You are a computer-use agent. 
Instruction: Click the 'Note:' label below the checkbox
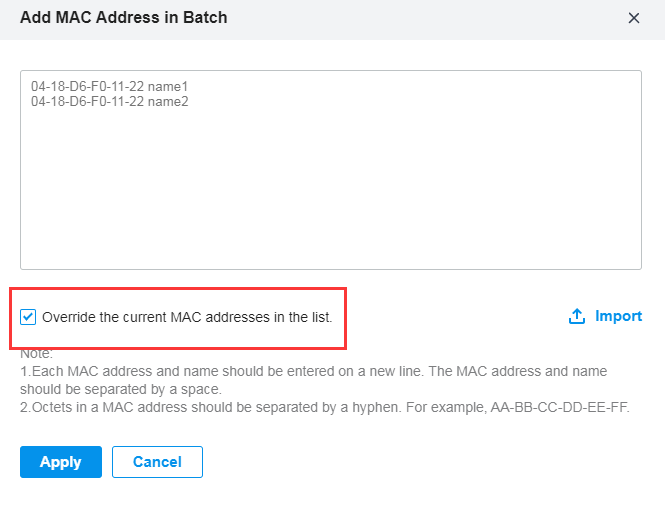[36, 353]
